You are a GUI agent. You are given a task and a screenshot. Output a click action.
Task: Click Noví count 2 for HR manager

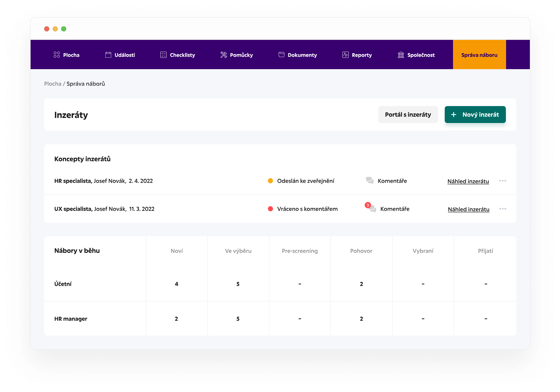coord(176,319)
